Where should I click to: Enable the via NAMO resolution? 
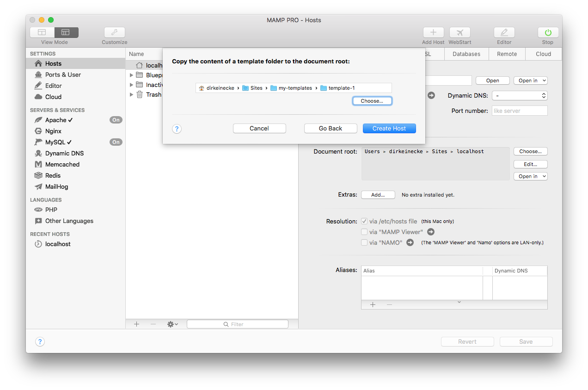[x=364, y=242]
